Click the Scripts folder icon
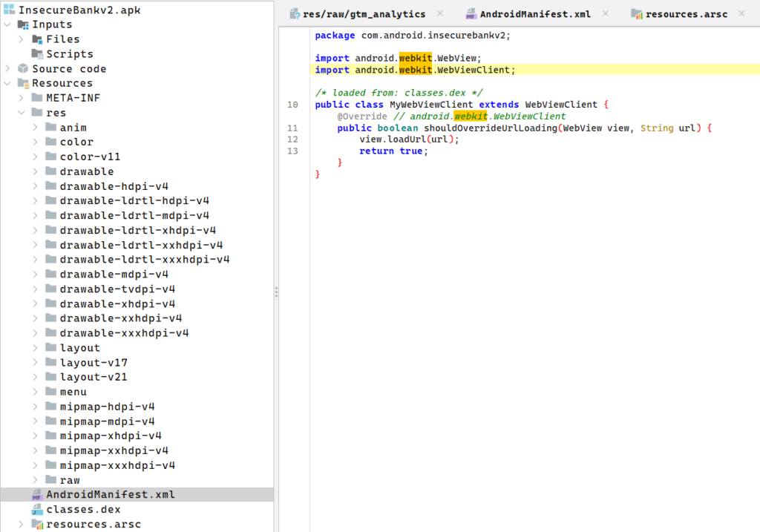 click(x=37, y=54)
